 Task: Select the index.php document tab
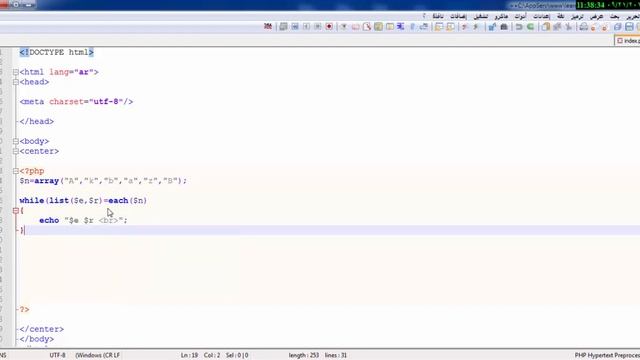tap(628, 40)
